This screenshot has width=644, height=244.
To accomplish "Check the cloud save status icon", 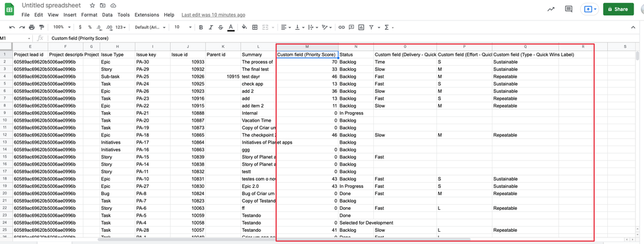I will click(x=113, y=6).
